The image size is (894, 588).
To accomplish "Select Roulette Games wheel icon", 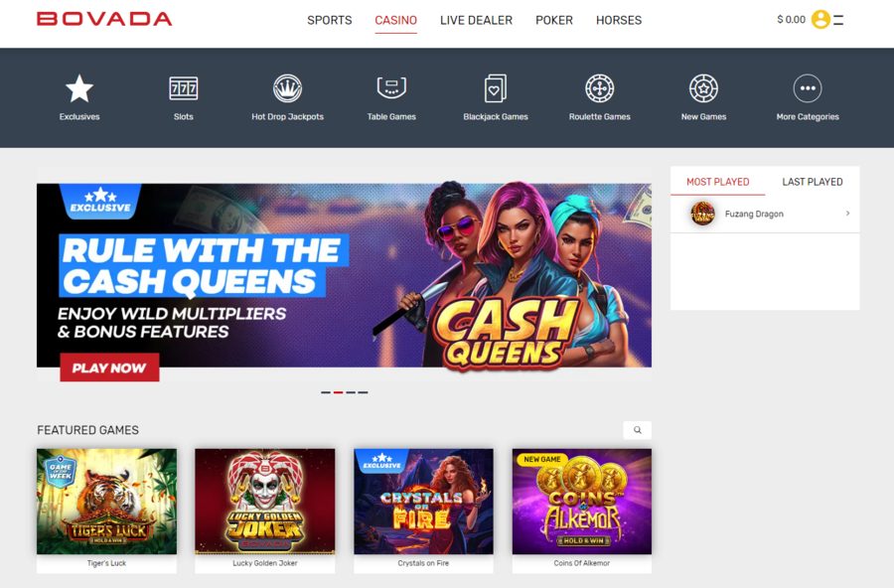I will click(600, 88).
